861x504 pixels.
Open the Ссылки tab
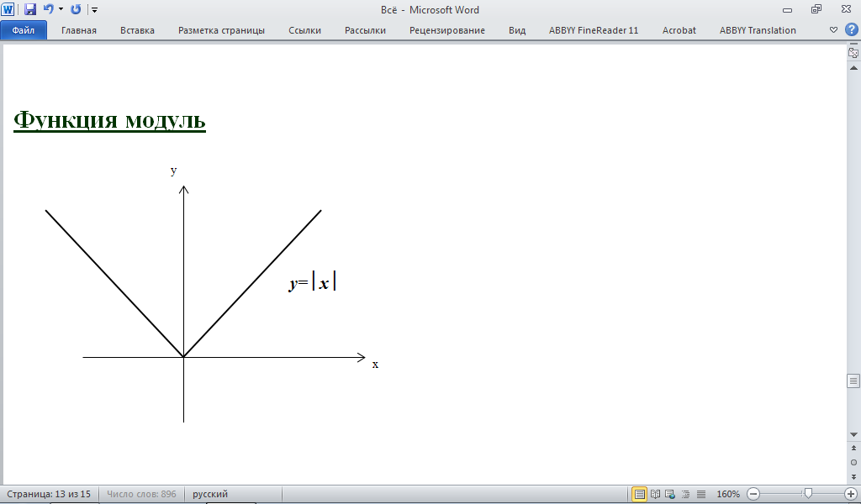[304, 30]
